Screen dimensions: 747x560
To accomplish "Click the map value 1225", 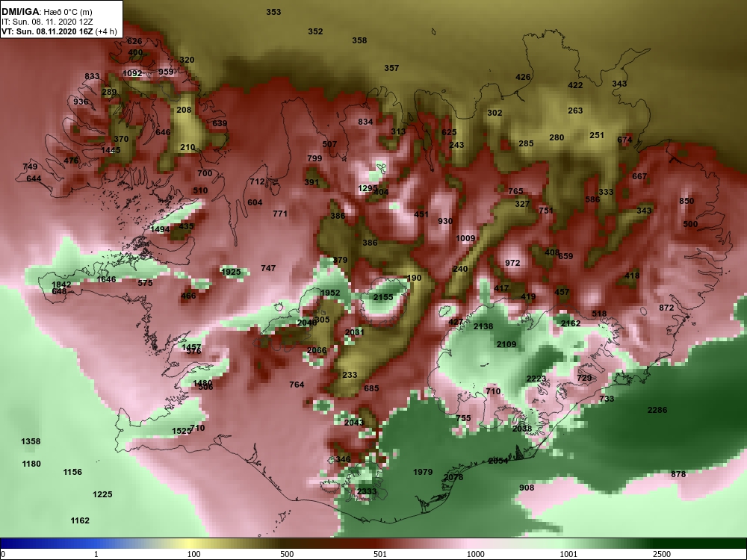I will coord(102,494).
